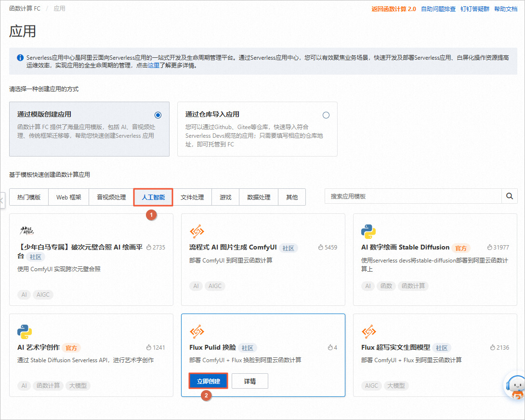Open AI 数字绘画 Stable Diffusion card title

(405, 247)
